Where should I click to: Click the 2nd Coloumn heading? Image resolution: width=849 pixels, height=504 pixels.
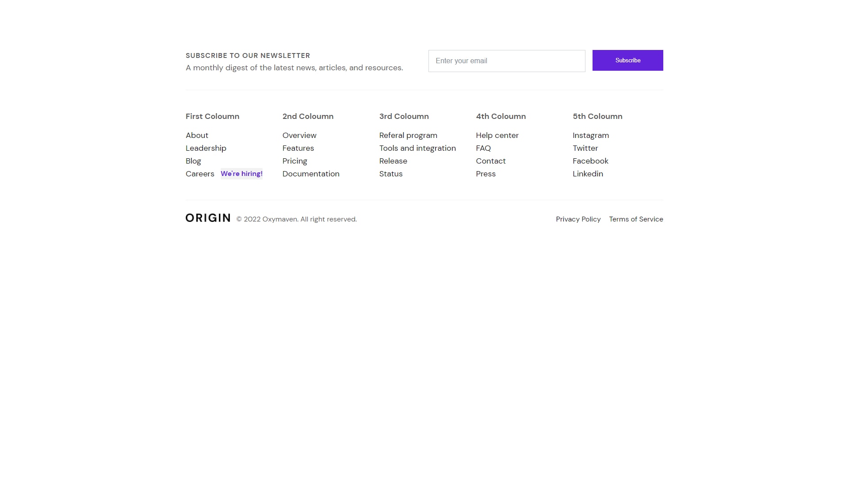(x=308, y=116)
